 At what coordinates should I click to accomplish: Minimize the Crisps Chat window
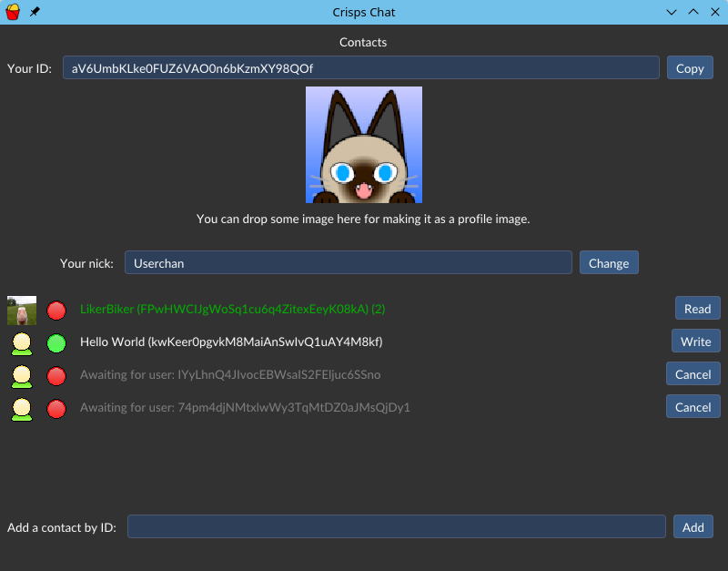[672, 12]
